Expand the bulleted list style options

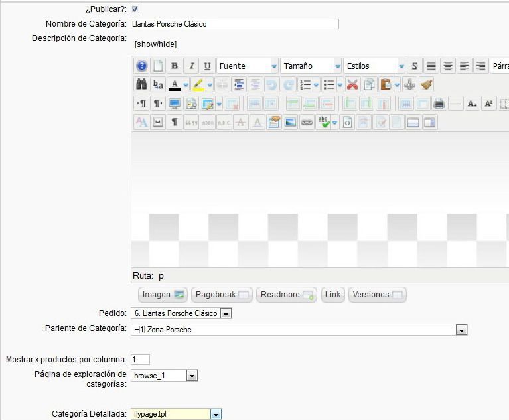[x=340, y=85]
